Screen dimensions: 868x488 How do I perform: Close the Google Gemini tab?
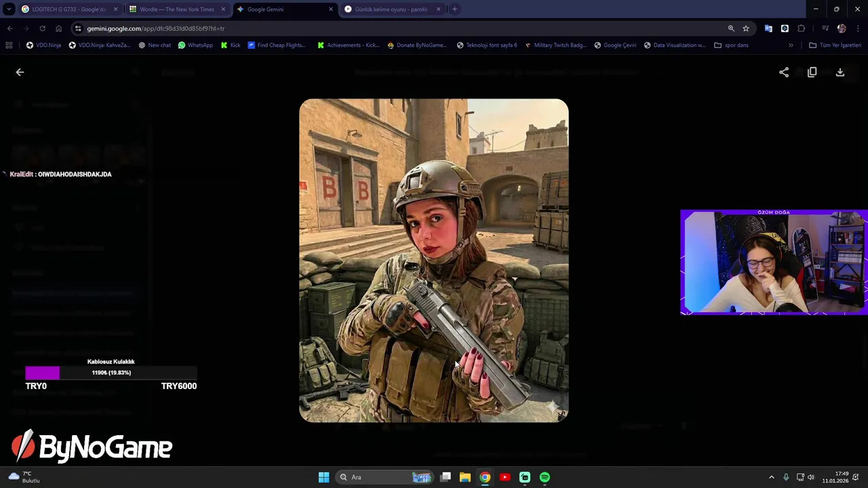click(331, 9)
